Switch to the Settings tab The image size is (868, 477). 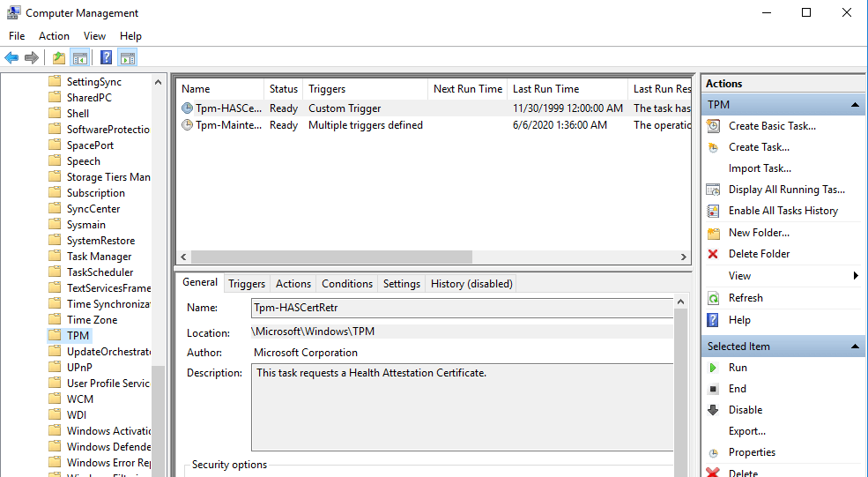coord(402,284)
